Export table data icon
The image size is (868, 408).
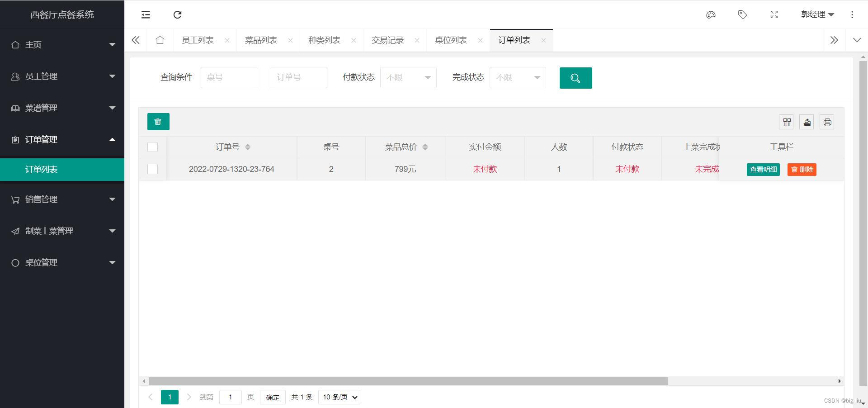pos(807,122)
